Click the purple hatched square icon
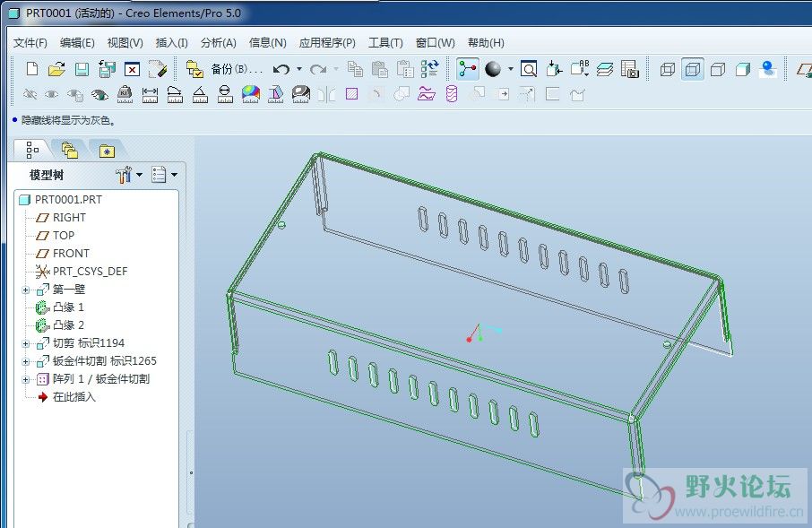The image size is (812, 528). 352,94
